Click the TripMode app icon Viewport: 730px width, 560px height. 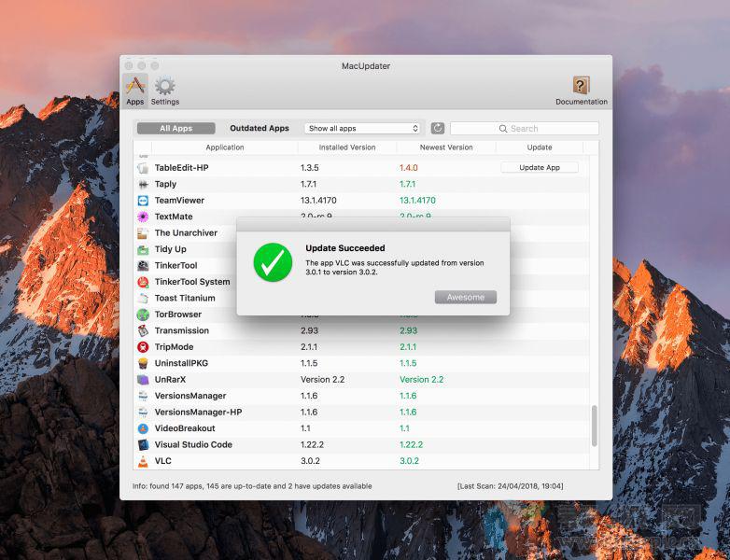tap(143, 347)
